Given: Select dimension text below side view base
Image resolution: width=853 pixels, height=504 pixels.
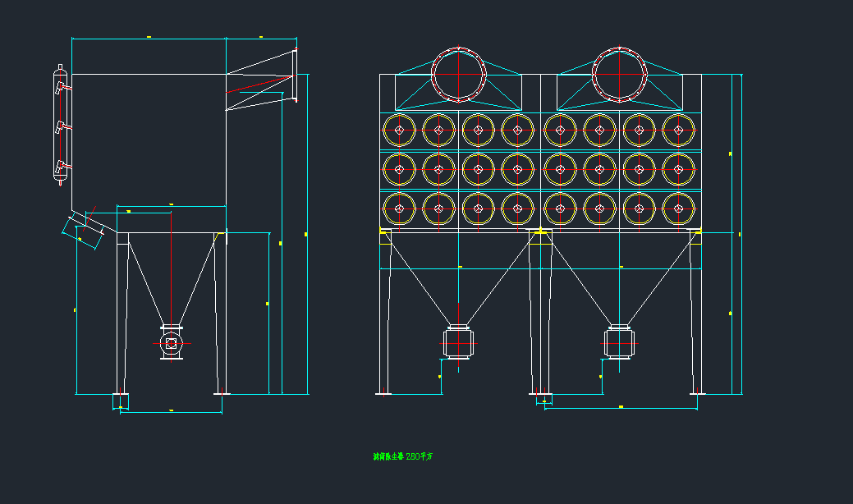Looking at the screenshot, I should coord(171,410).
